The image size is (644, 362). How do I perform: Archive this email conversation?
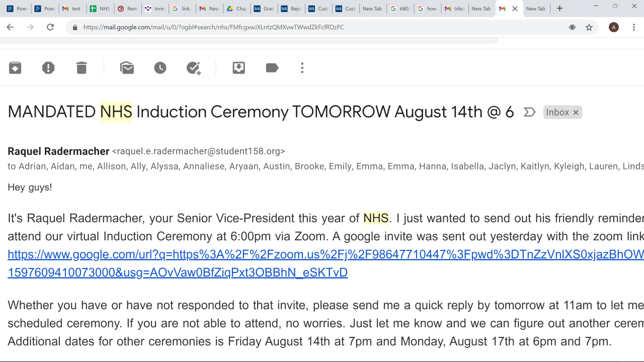[x=15, y=68]
